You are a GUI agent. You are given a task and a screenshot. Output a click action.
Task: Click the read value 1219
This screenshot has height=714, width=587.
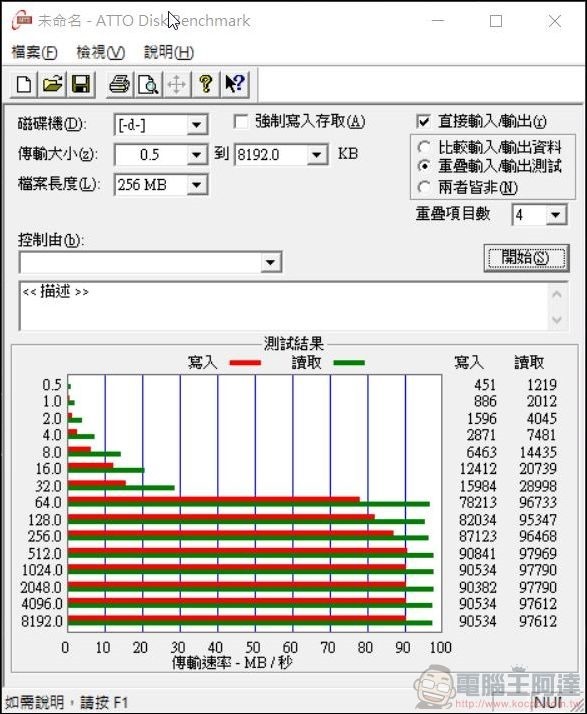coord(541,385)
